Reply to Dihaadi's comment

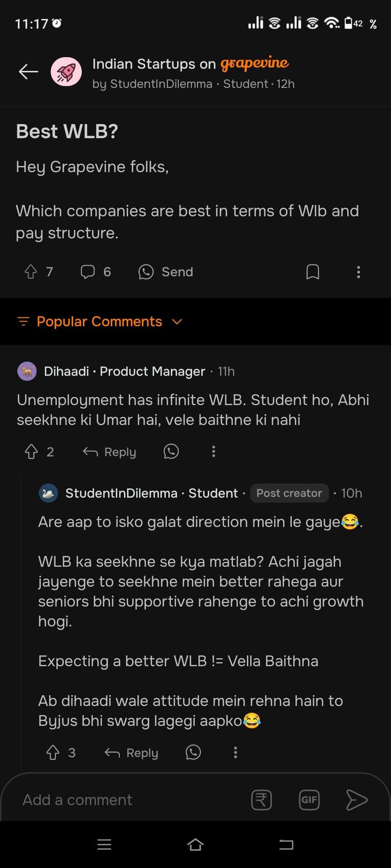(x=110, y=452)
